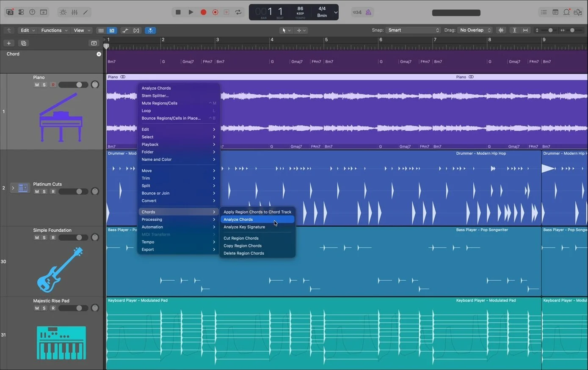
Task: Open the Drag No Overlap dropdown
Action: (x=475, y=30)
